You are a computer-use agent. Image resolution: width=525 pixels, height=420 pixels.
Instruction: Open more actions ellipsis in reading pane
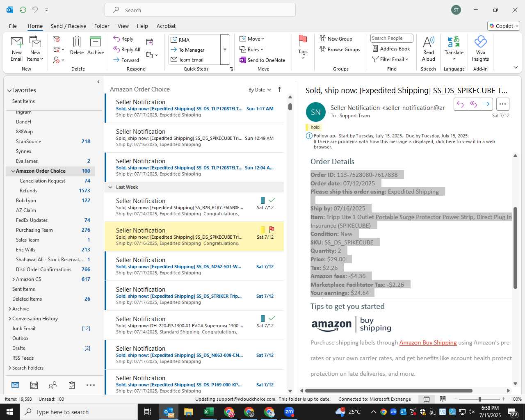[x=503, y=104]
